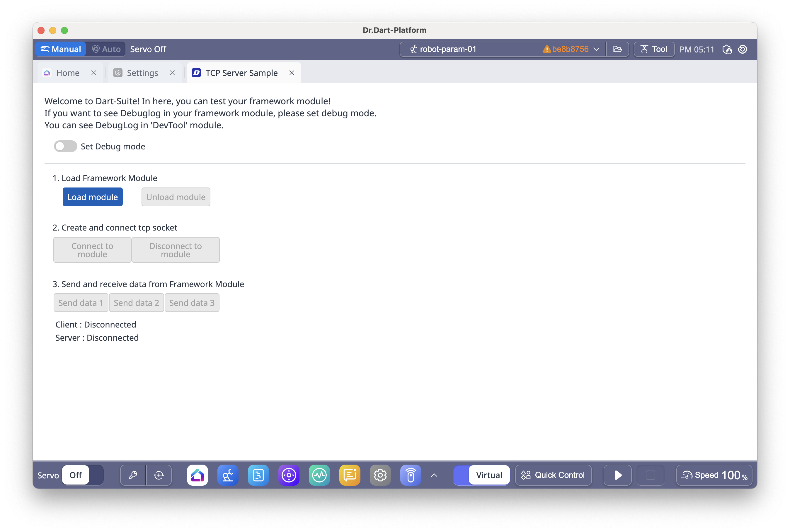The height and width of the screenshot is (532, 790).
Task: Switch to the Home tab
Action: point(67,73)
